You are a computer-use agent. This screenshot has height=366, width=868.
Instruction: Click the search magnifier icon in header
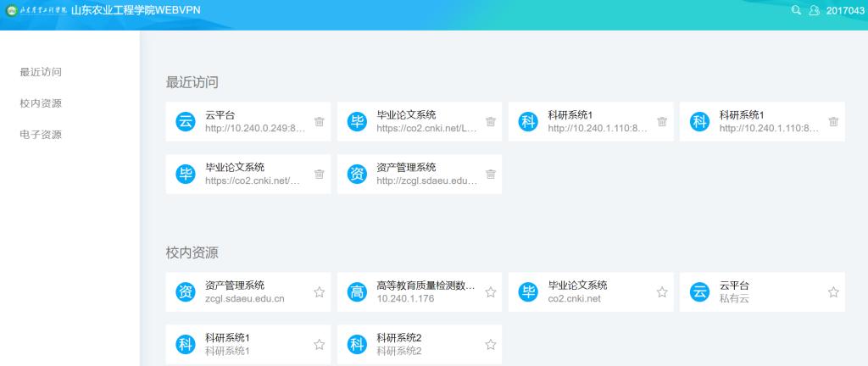pos(796,10)
